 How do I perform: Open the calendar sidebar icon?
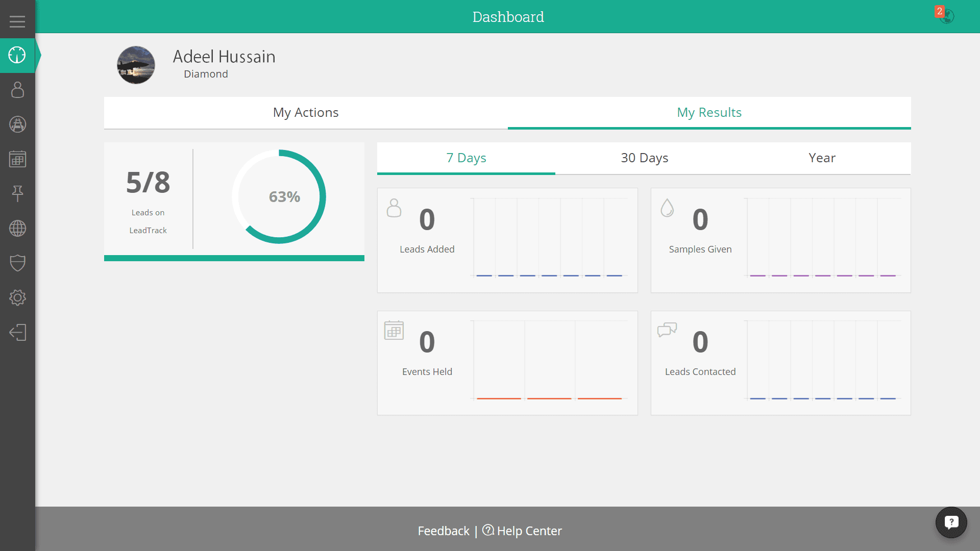point(17,159)
